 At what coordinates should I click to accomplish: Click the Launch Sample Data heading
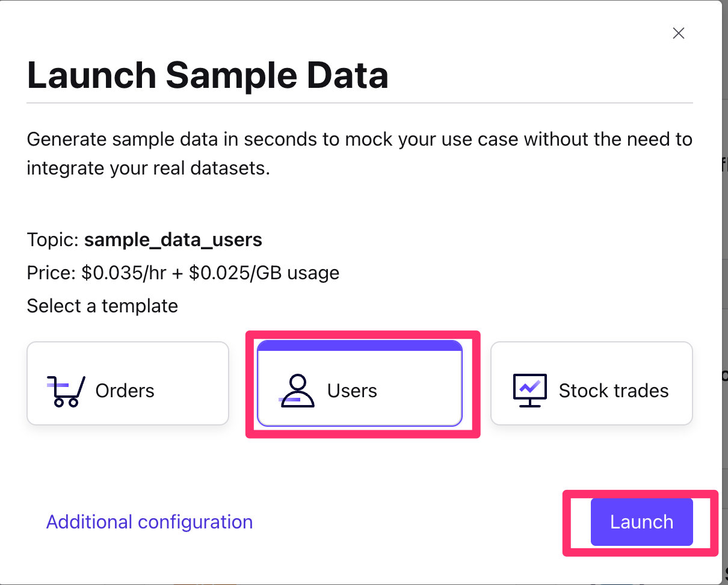208,76
